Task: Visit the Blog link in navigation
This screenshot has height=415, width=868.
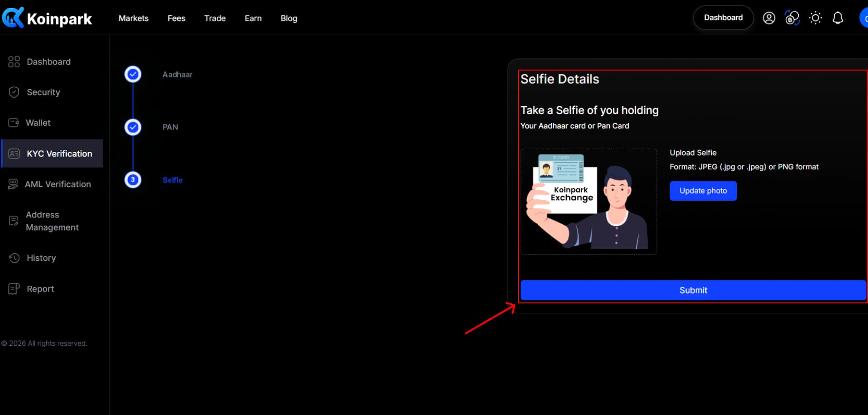Action: pos(289,18)
